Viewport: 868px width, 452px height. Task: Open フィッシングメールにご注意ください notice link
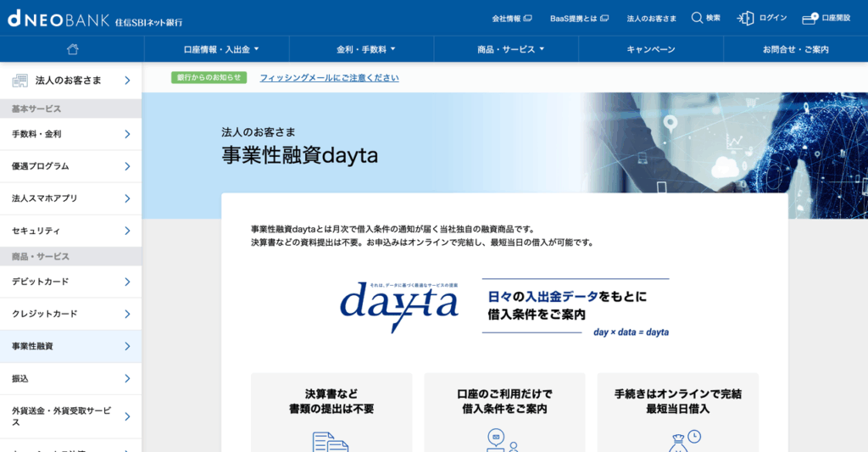coord(330,77)
